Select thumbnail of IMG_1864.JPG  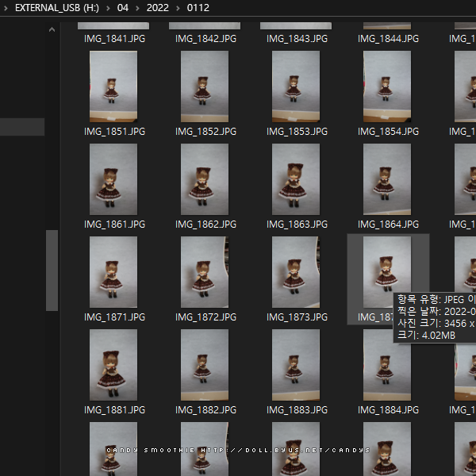tap(387, 179)
